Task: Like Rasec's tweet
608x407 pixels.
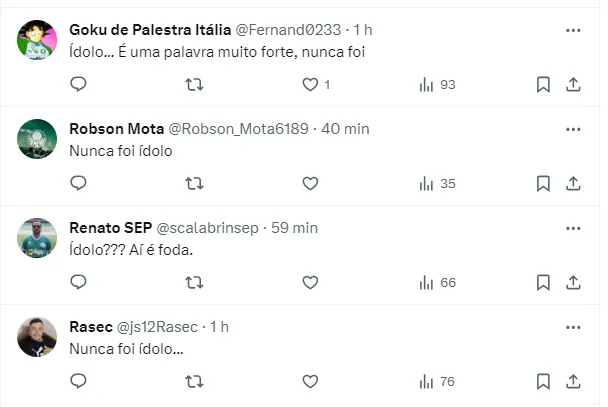Action: [x=310, y=381]
